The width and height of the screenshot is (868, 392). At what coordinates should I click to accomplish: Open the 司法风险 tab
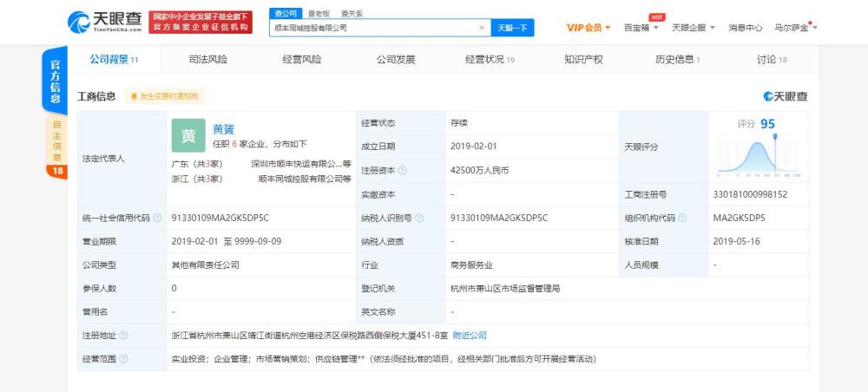[x=208, y=60]
